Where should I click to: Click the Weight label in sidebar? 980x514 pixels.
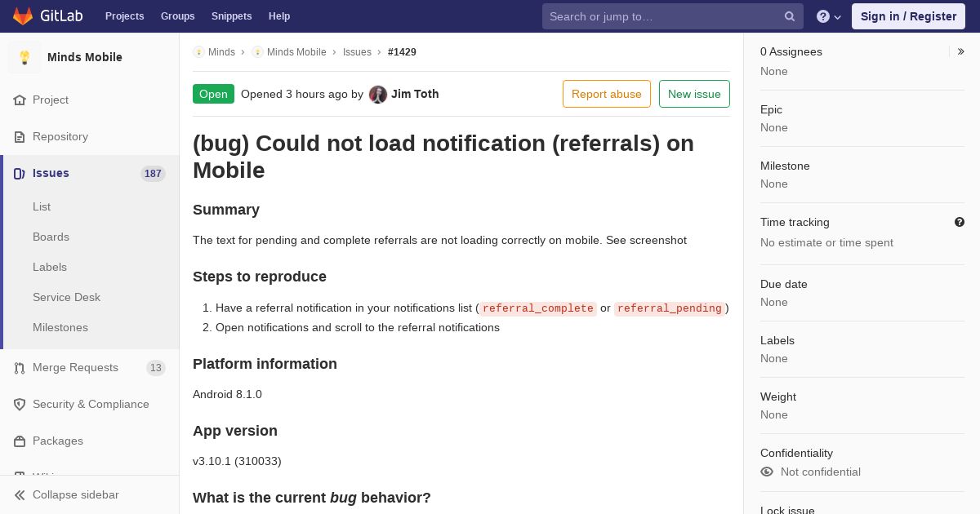click(778, 397)
